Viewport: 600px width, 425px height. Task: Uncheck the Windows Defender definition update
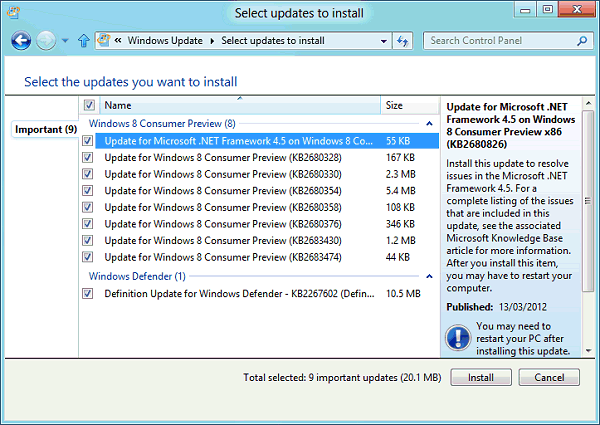click(x=88, y=293)
